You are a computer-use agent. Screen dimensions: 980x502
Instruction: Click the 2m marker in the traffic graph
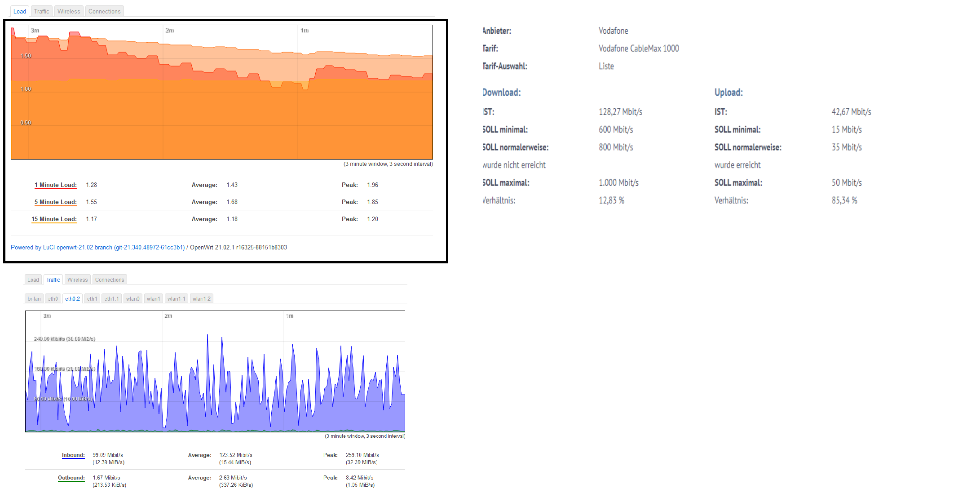[x=168, y=316]
